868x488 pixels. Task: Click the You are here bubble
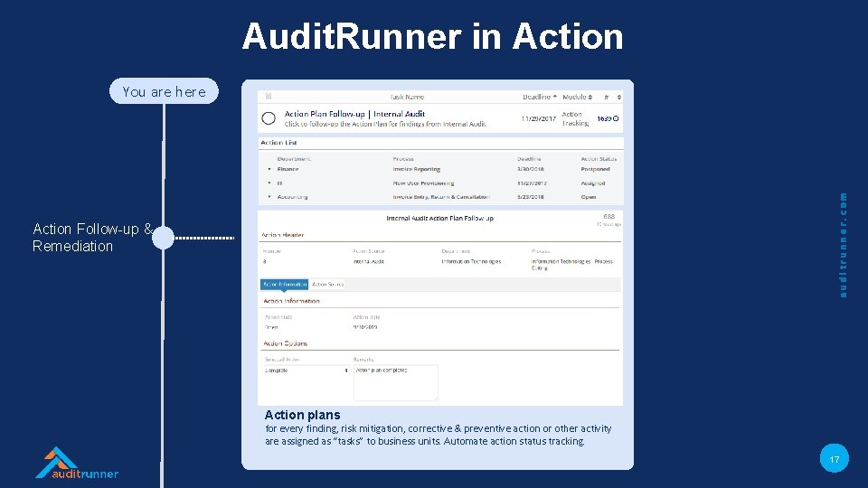(164, 91)
